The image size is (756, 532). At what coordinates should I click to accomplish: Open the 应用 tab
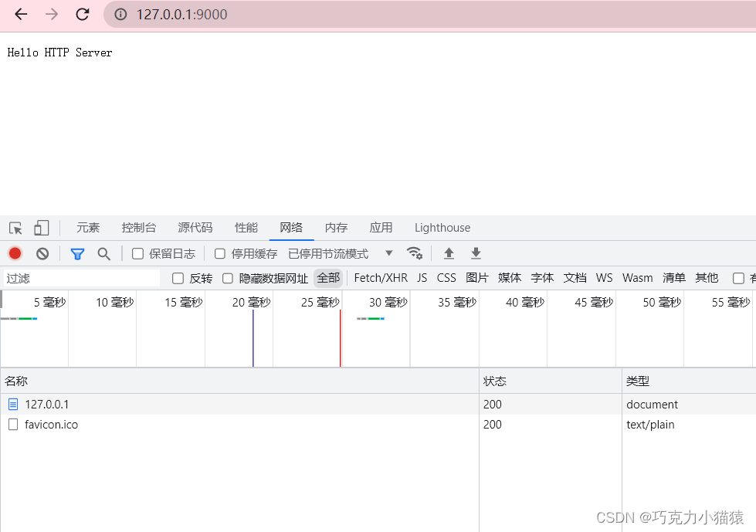coord(381,228)
